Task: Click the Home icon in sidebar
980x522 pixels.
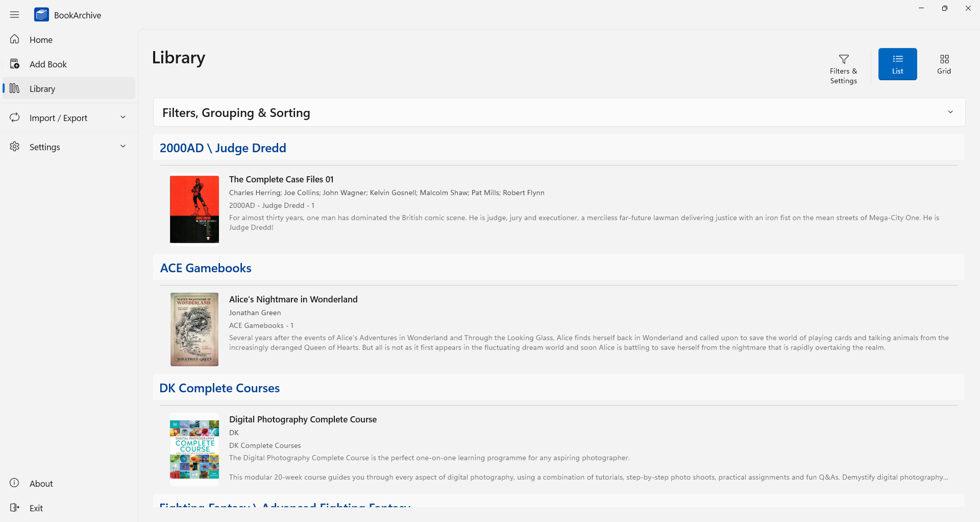Action: tap(15, 39)
